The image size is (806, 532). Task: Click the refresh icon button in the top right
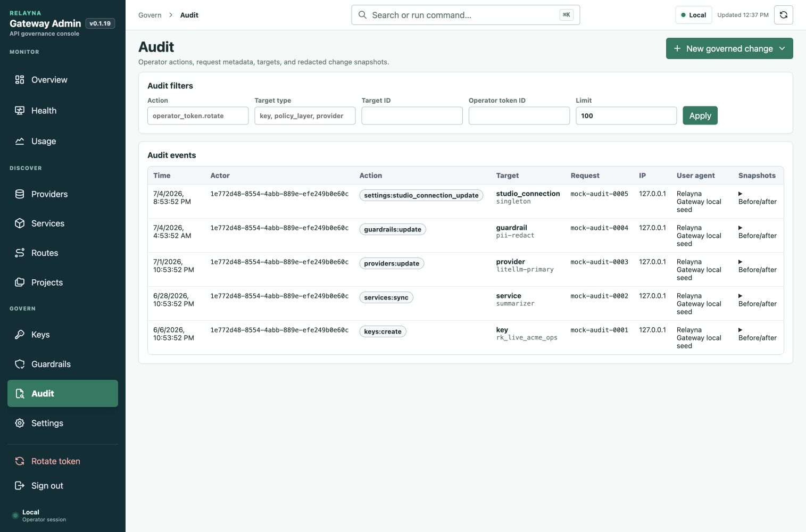point(784,15)
